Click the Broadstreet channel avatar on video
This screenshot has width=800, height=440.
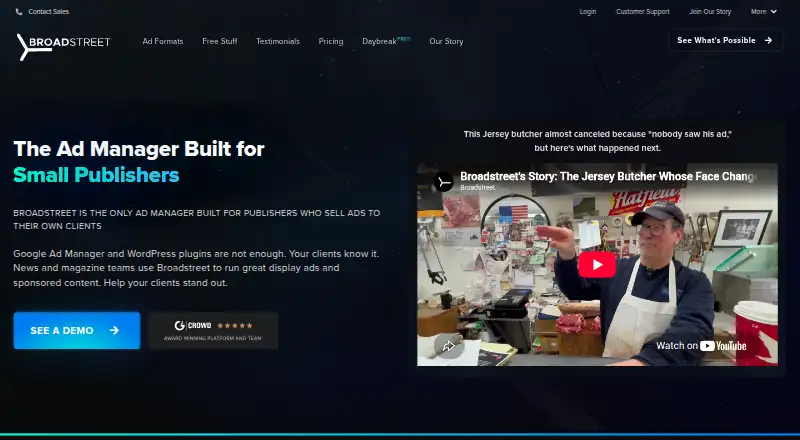click(x=443, y=182)
